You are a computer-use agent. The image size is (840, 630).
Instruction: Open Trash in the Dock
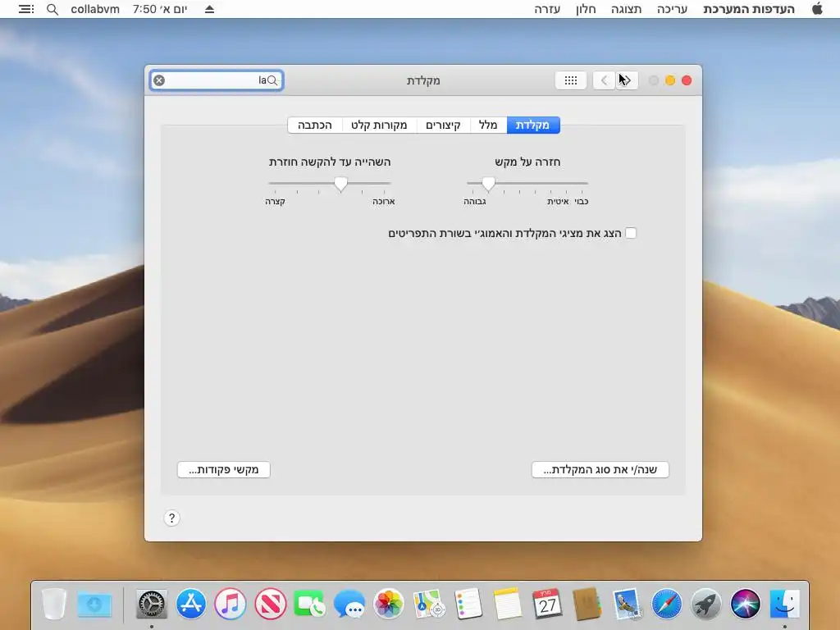point(54,604)
